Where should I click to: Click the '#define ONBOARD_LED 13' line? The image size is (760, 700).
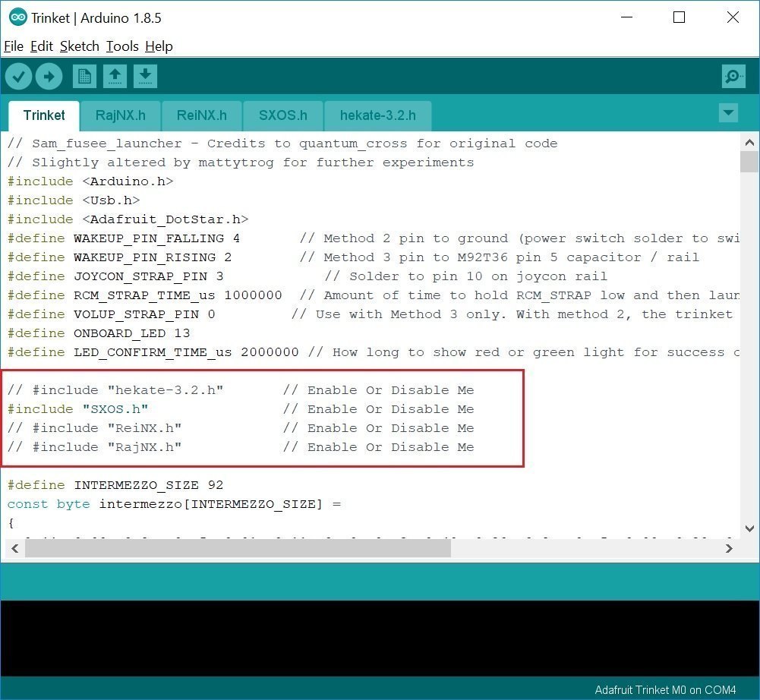pyautogui.click(x=99, y=333)
